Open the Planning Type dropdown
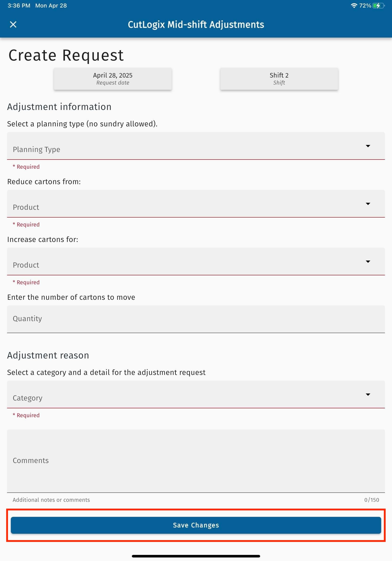 (186, 146)
